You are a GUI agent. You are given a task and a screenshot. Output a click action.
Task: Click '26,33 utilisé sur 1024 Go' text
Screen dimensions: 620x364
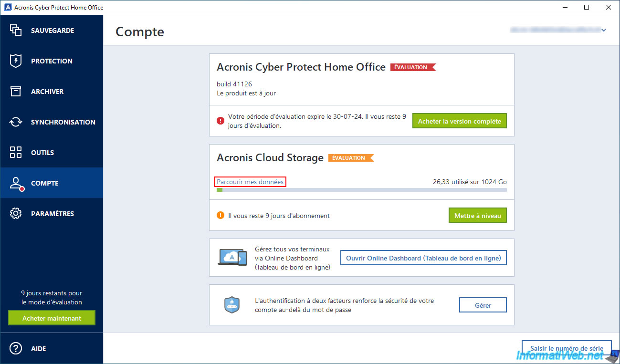click(x=470, y=182)
